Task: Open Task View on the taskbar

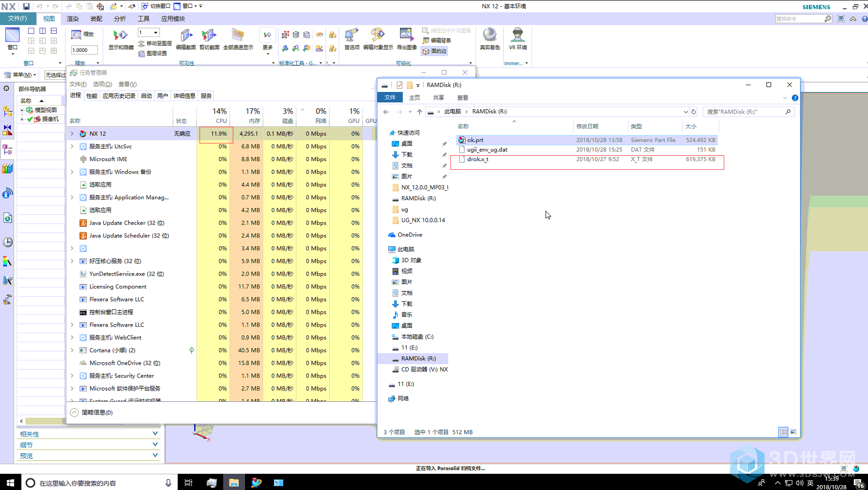Action: coord(188,483)
